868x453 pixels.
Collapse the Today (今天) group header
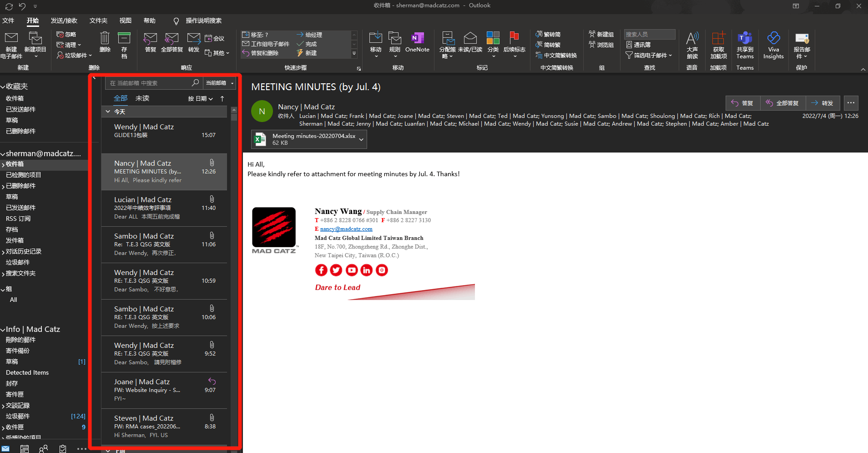click(108, 112)
